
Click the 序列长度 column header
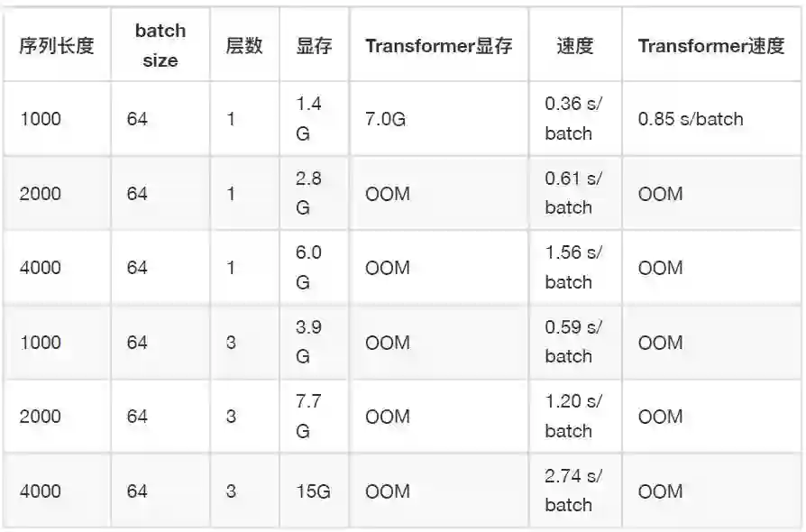pyautogui.click(x=57, y=46)
